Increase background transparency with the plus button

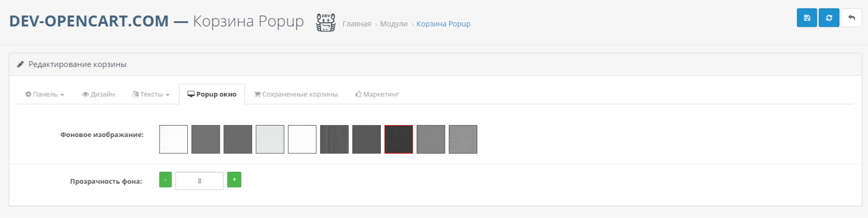pos(234,179)
